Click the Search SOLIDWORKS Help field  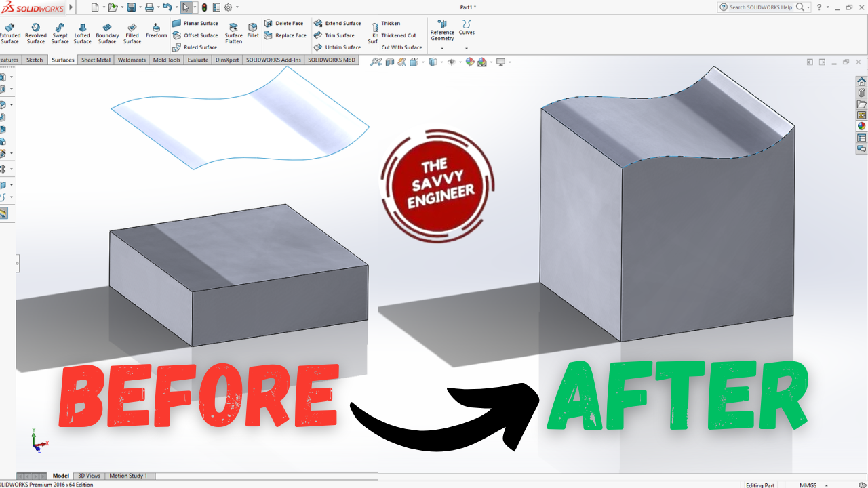pyautogui.click(x=760, y=7)
